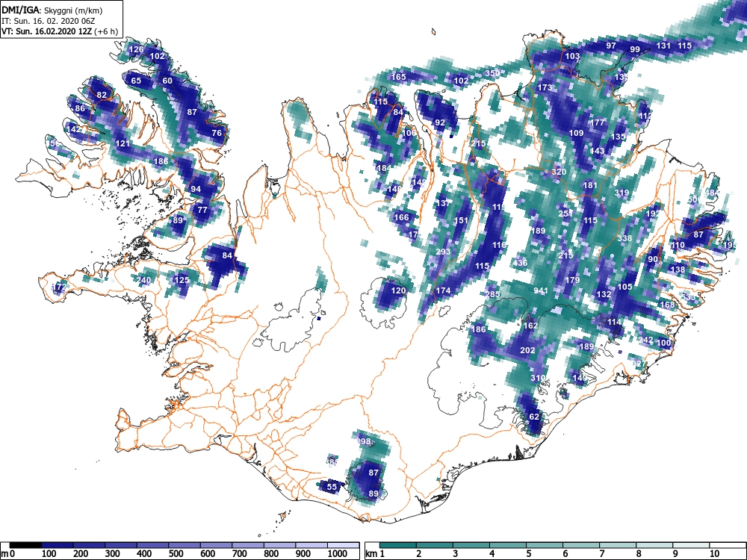Click the visibility value '143'
The height and width of the screenshot is (560, 747).
point(597,151)
